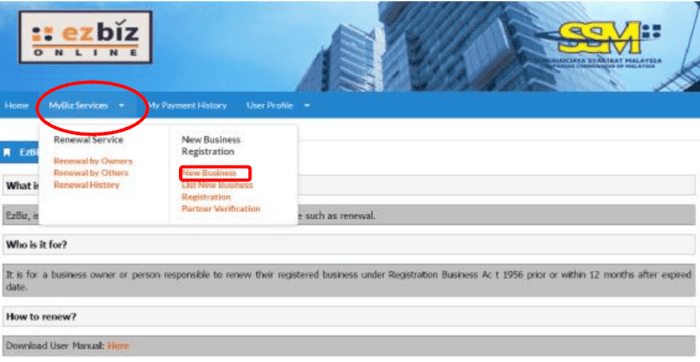The height and width of the screenshot is (362, 700).
Task: Click the New Business Registration heading
Action: click(211, 146)
